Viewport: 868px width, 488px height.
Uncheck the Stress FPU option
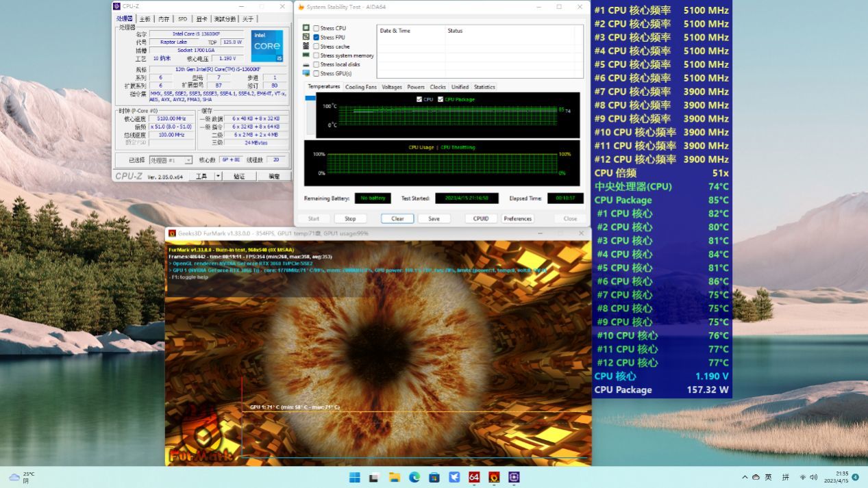click(x=316, y=37)
